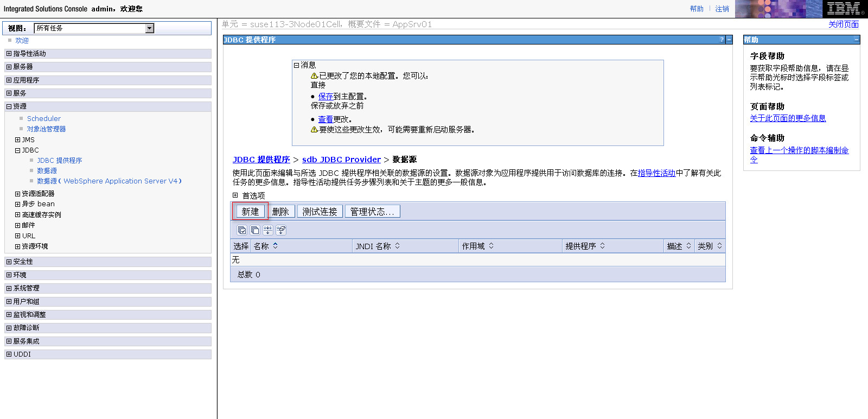868x419 pixels.
Task: Click the 注销 logout link
Action: click(722, 9)
